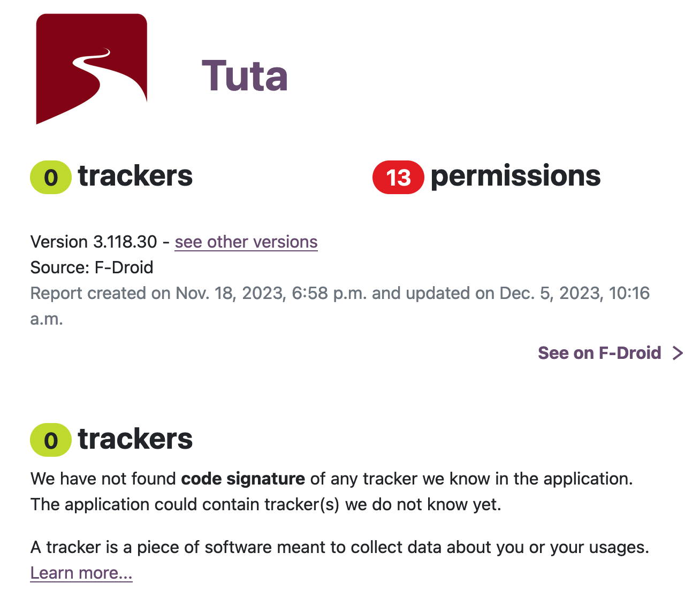Click the dark red Tuta app logo
700x599 pixels.
[92, 69]
